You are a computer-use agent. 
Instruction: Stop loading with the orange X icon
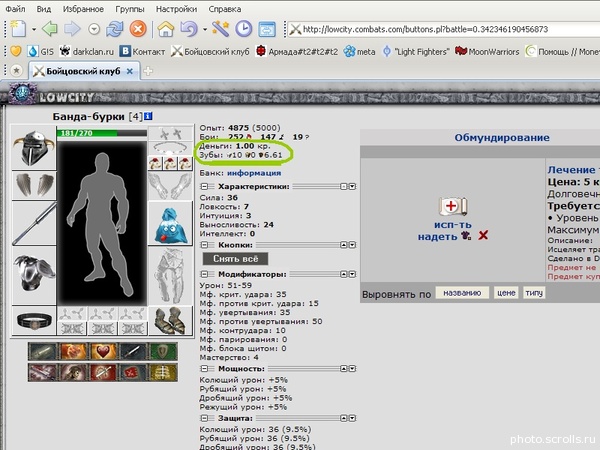(x=138, y=29)
